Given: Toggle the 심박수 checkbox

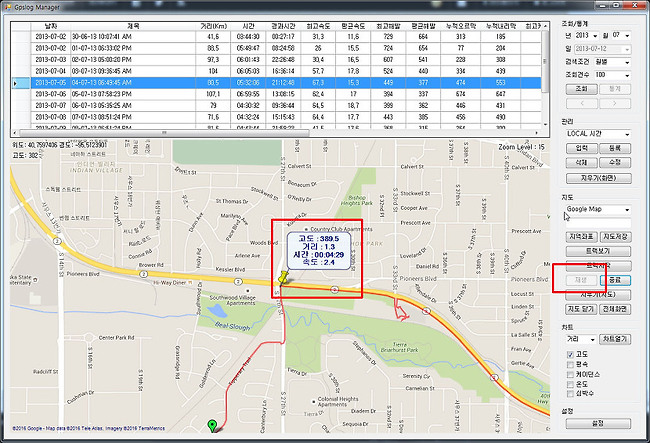Looking at the screenshot, I should click(x=569, y=396).
